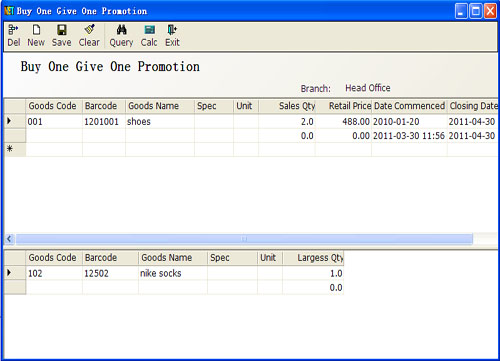Select the shoes goods name cell

(x=160, y=122)
